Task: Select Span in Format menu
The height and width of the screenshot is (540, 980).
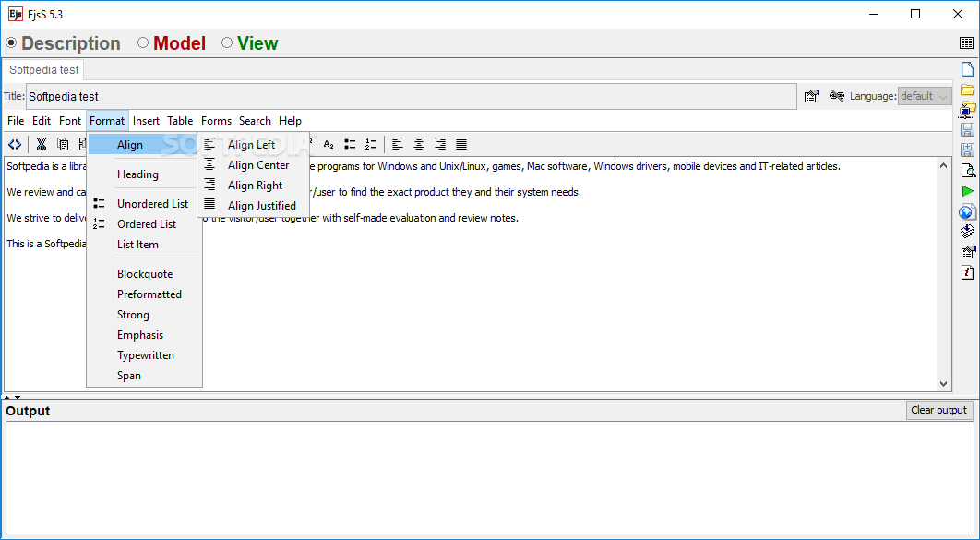Action: point(144,376)
